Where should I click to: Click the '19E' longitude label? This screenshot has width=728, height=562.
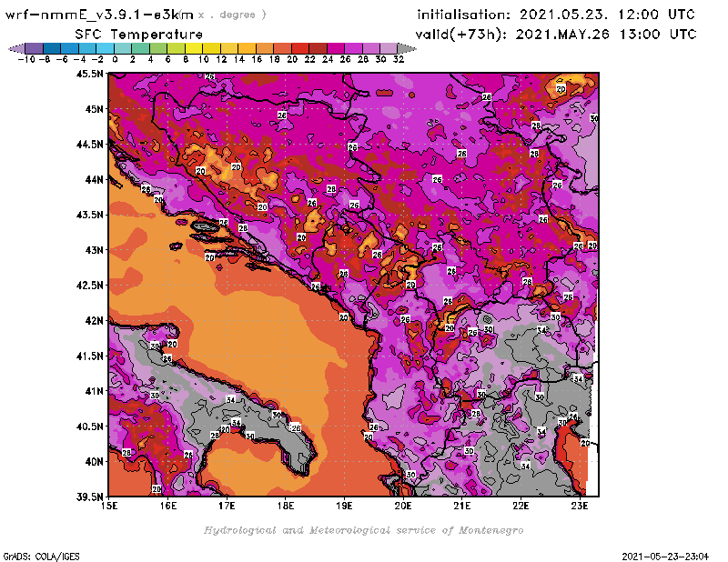344,506
